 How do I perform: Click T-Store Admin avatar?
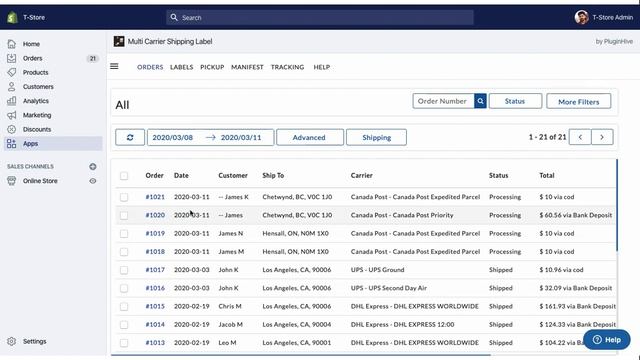pos(581,18)
